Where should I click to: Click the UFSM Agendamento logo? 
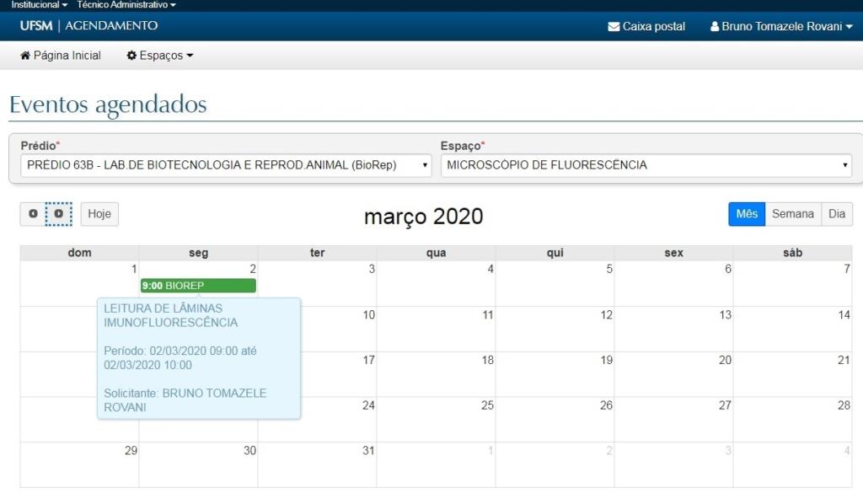click(88, 26)
